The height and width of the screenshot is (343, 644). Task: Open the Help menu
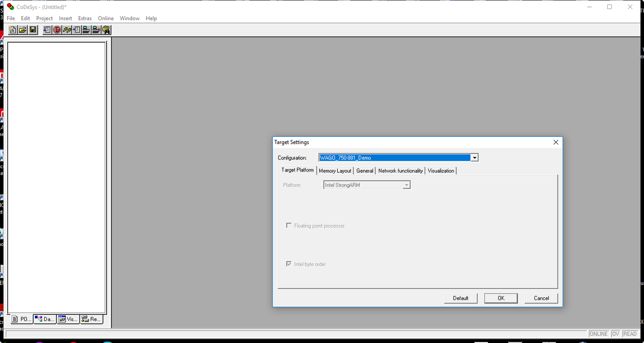[151, 18]
